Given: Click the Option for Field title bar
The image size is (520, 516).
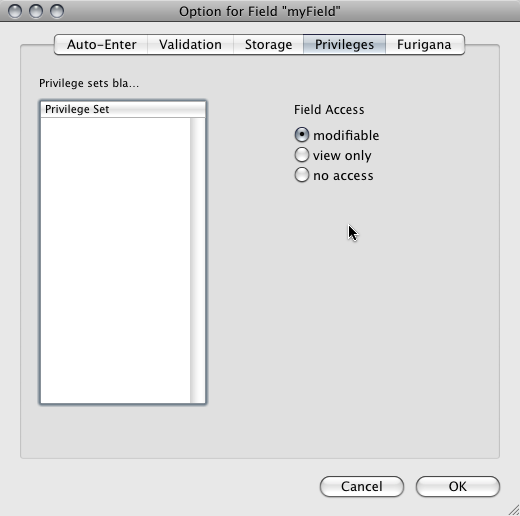Looking at the screenshot, I should coord(260,11).
